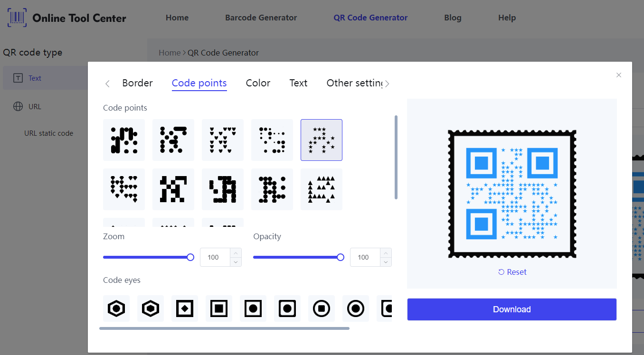
Task: Click the URL globe icon in sidebar
Action: pyautogui.click(x=18, y=106)
